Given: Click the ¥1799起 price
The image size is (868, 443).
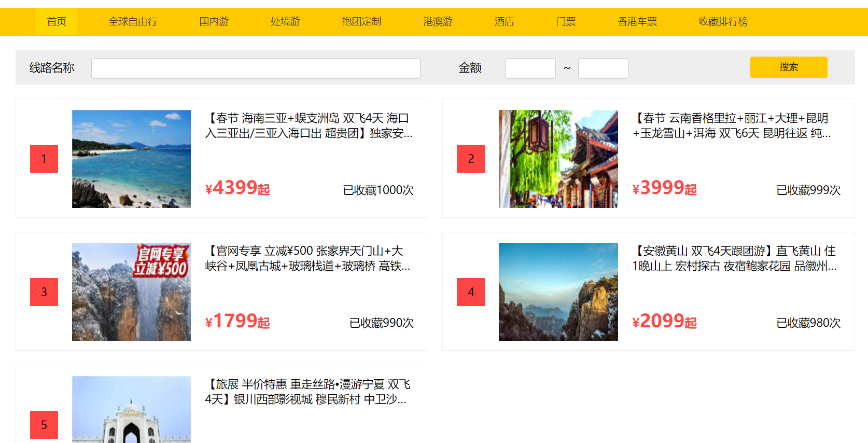Looking at the screenshot, I should 237,321.
